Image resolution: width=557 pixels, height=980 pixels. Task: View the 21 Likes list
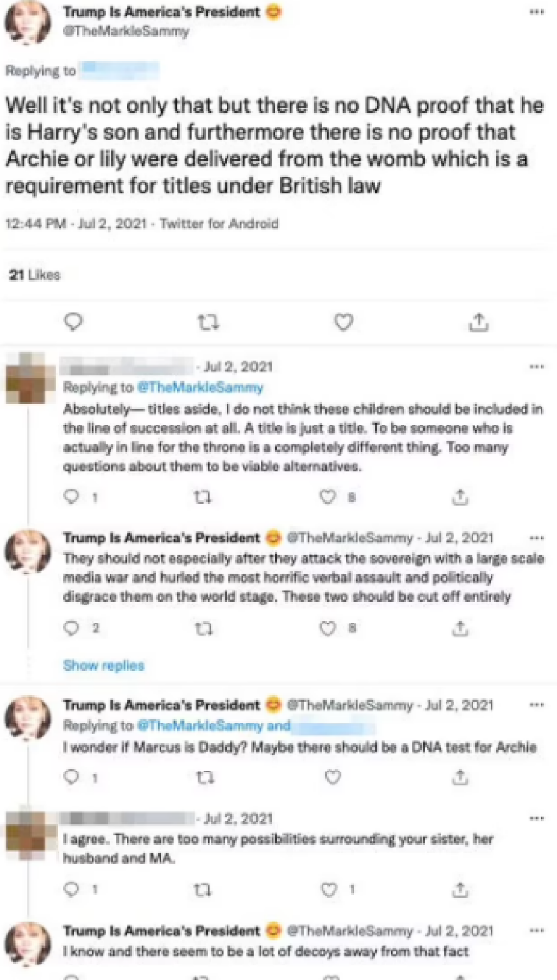35,275
